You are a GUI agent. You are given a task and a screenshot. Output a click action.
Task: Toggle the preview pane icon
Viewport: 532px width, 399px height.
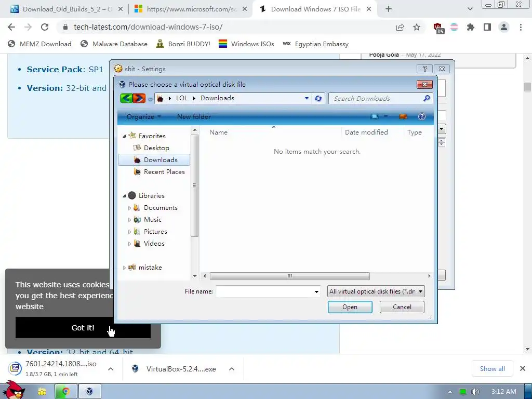(403, 117)
